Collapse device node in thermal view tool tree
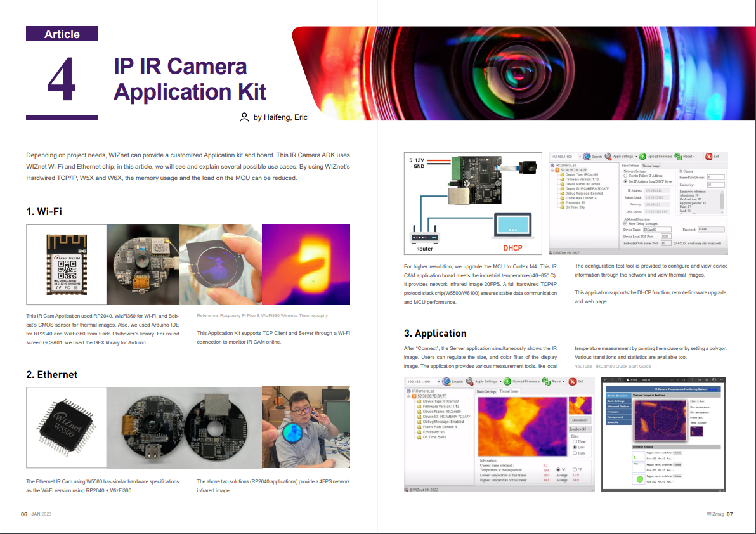 point(409,396)
